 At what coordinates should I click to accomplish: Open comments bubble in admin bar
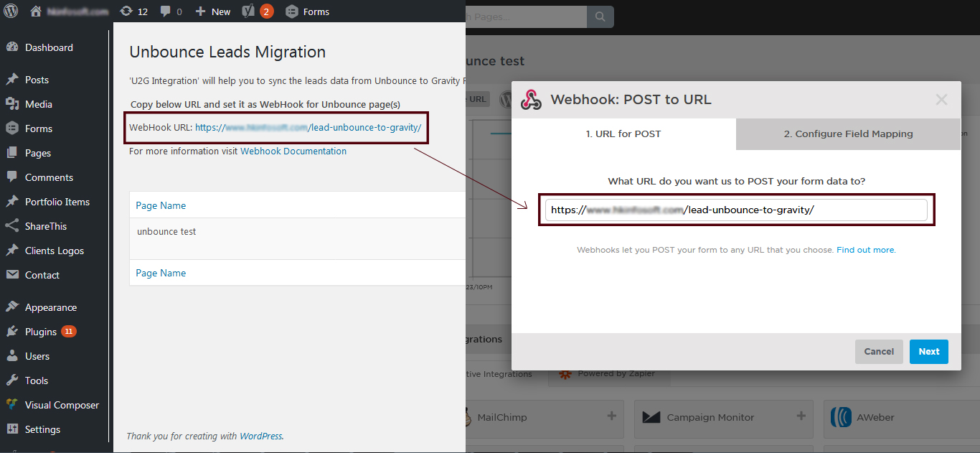point(171,11)
